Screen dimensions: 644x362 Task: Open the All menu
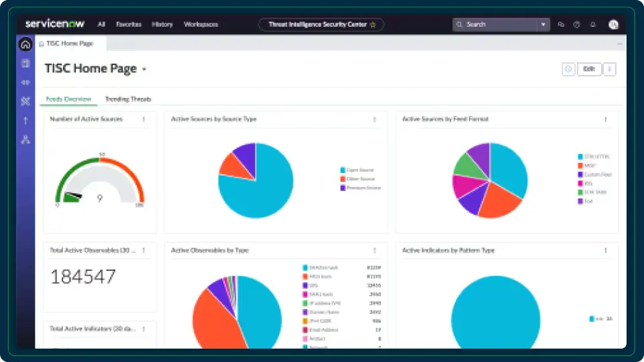(101, 24)
